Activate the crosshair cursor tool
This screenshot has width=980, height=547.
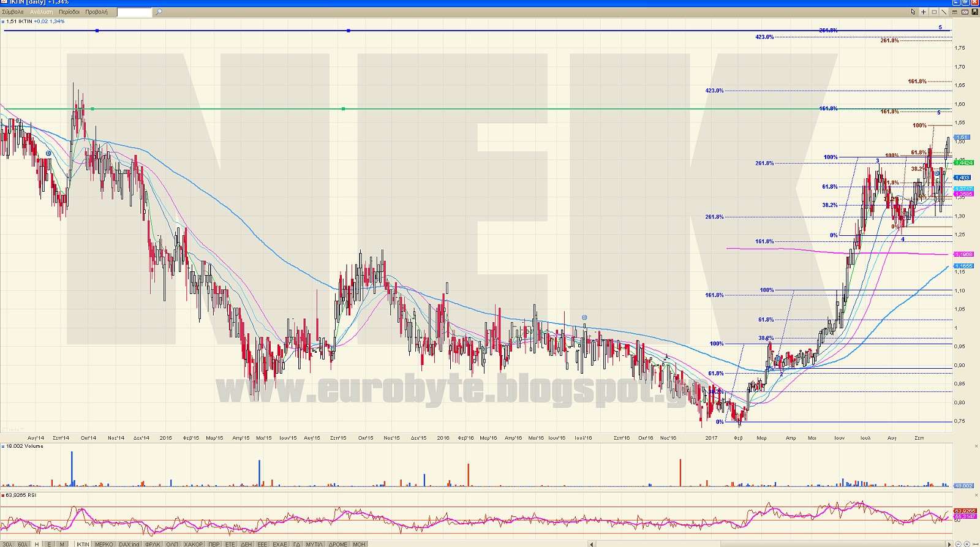point(923,12)
